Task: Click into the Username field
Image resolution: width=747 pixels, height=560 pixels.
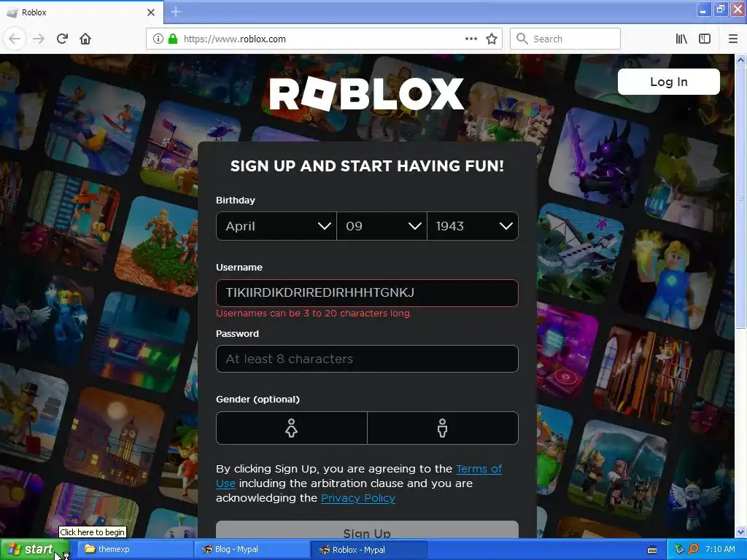Action: tap(367, 293)
